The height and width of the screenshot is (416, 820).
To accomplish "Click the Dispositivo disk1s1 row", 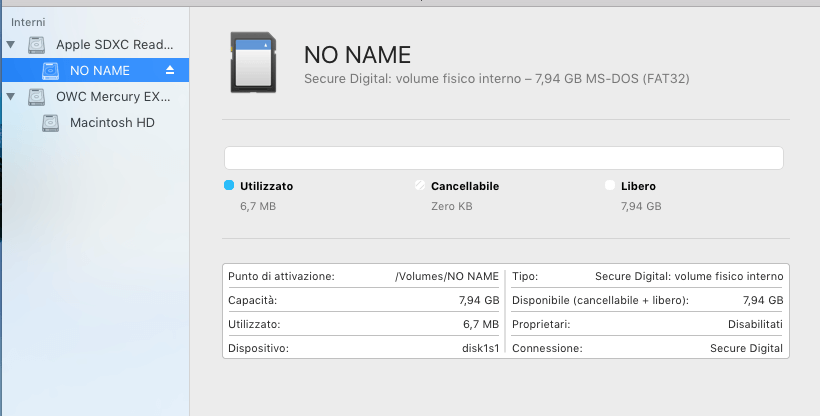I will pos(364,348).
